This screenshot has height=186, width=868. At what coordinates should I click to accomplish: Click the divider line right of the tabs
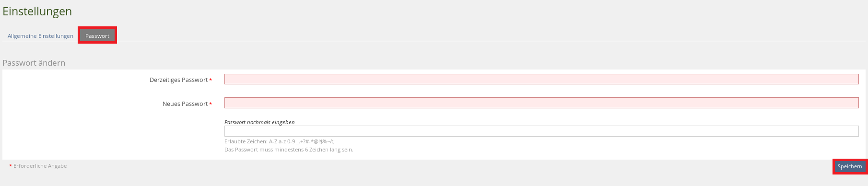pyautogui.click(x=489, y=41)
